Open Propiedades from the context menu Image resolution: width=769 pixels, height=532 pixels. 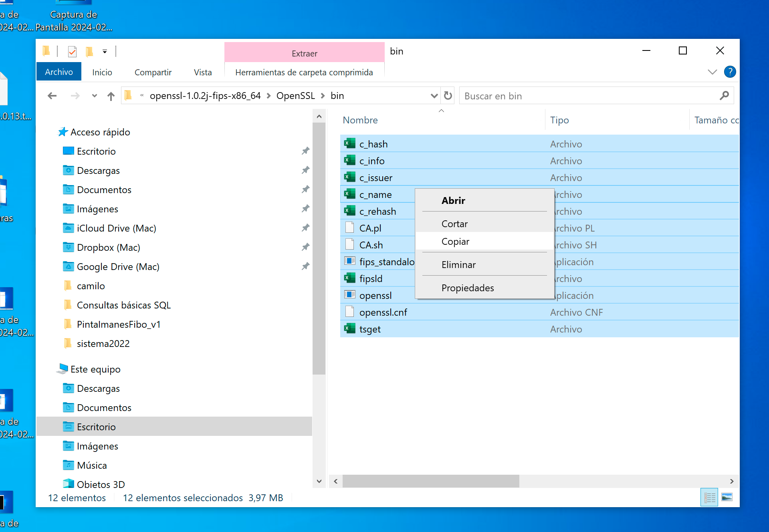point(467,288)
